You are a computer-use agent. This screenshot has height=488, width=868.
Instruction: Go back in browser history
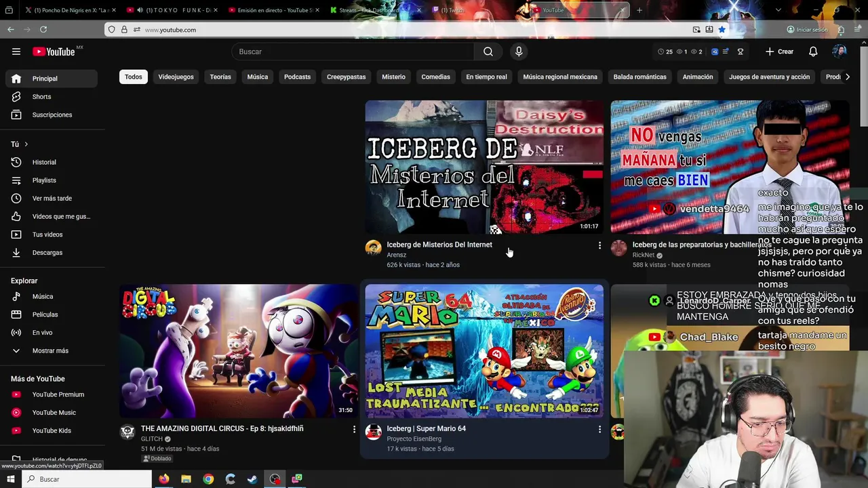[x=11, y=30]
